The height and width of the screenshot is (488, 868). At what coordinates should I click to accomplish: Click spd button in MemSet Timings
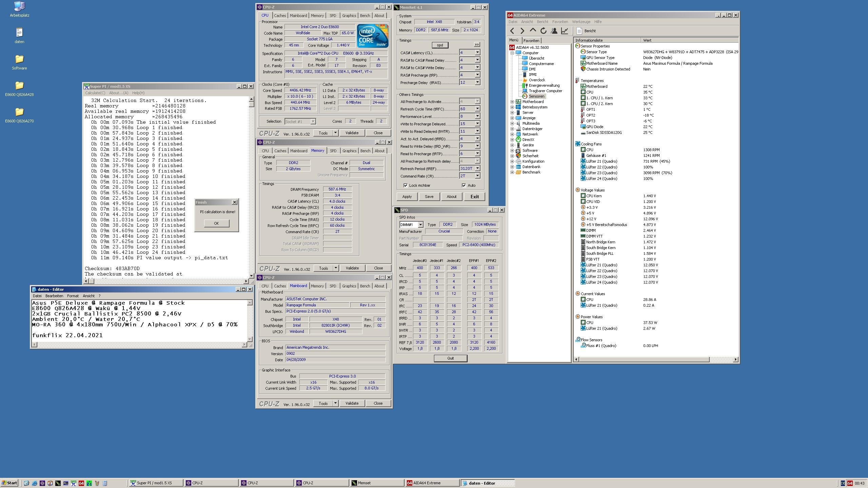pyautogui.click(x=440, y=45)
